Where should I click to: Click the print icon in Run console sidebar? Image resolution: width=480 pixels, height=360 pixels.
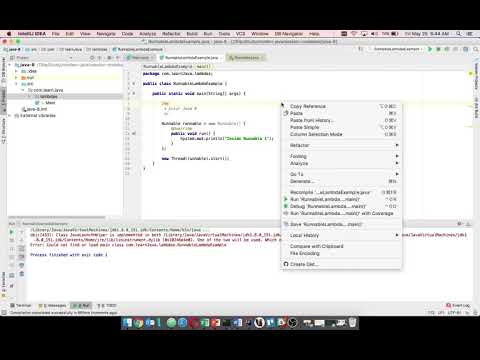point(22,265)
